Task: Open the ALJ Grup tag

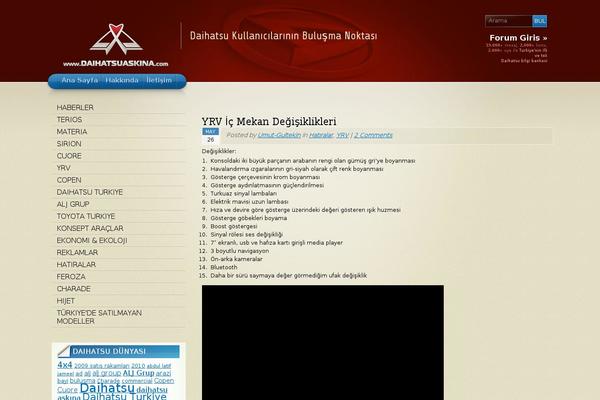Action: point(139,373)
